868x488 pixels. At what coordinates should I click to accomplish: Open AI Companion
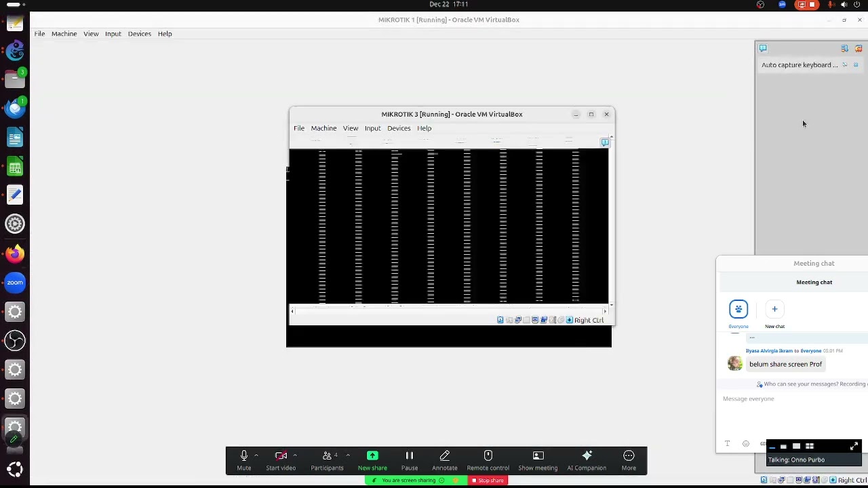(x=587, y=460)
